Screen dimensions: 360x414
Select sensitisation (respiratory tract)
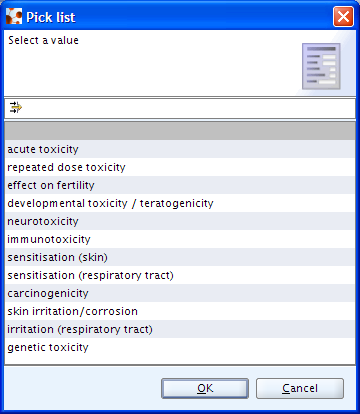pos(180,275)
